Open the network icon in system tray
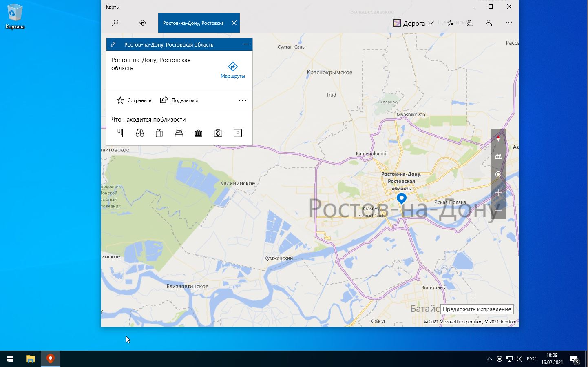The height and width of the screenshot is (367, 588). pyautogui.click(x=509, y=359)
